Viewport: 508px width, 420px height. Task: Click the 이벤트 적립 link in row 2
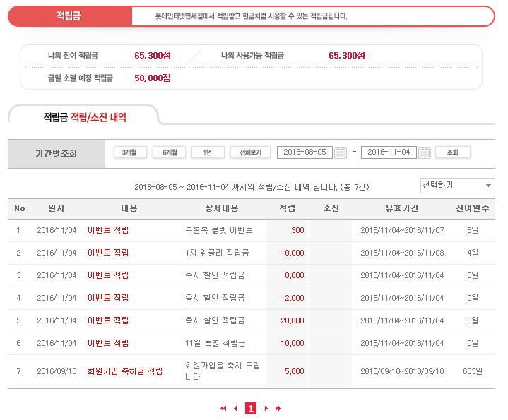point(108,253)
